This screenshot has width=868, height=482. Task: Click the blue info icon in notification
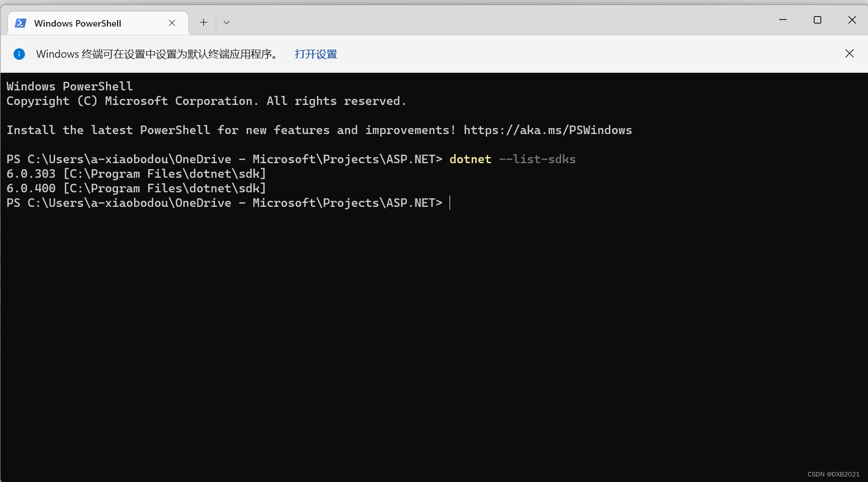(x=19, y=54)
